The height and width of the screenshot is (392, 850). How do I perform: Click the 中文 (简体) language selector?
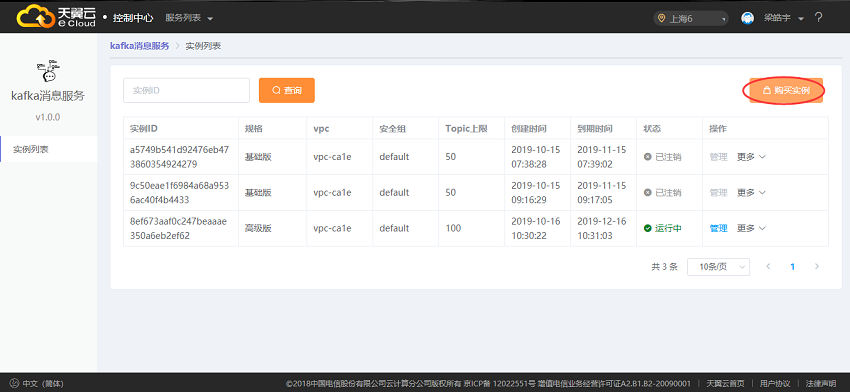coord(37,383)
